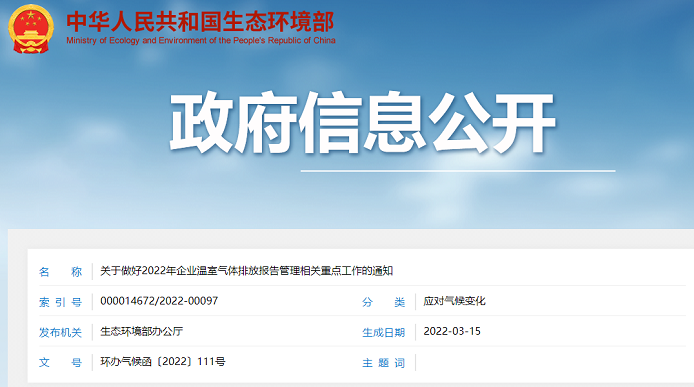
Task: Click the English Ministry of Ecology subtitle
Action: 201,40
